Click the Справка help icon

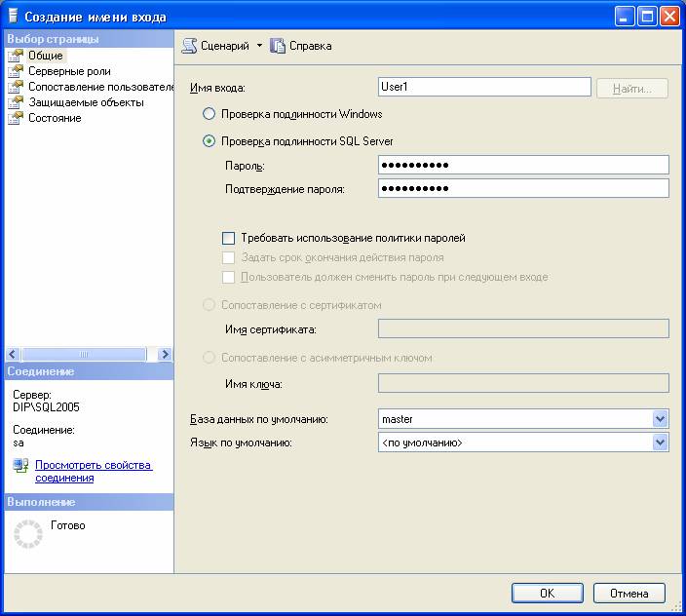(278, 46)
